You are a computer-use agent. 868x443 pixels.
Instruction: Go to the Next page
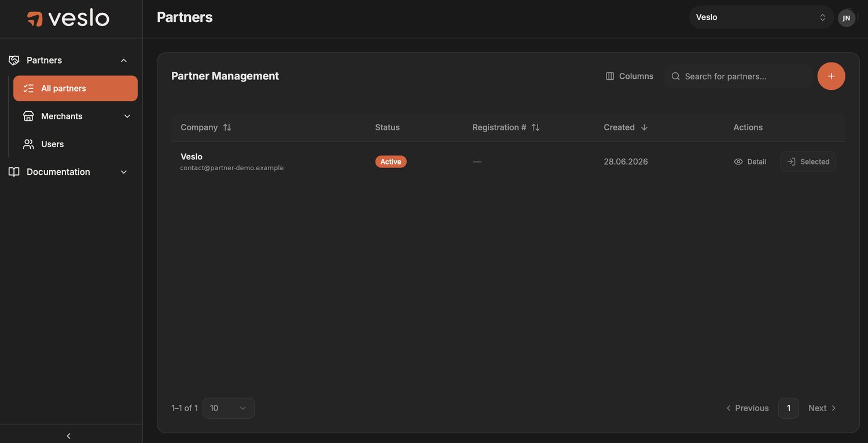tap(822, 408)
